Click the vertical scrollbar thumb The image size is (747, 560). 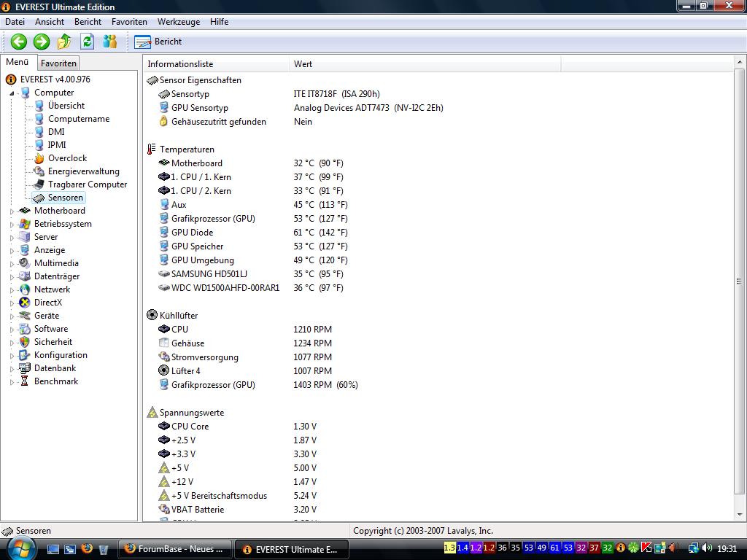(x=740, y=281)
